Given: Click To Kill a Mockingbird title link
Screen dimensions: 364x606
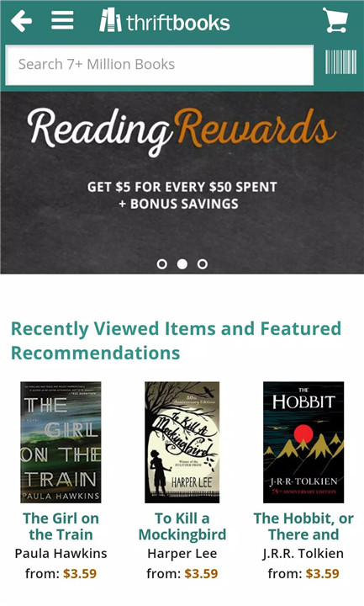Looking at the screenshot, I should pyautogui.click(x=182, y=526).
